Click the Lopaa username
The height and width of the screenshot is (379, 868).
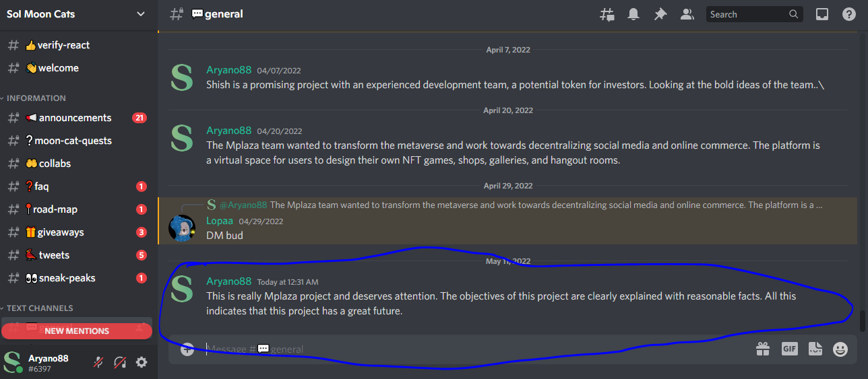pyautogui.click(x=220, y=221)
